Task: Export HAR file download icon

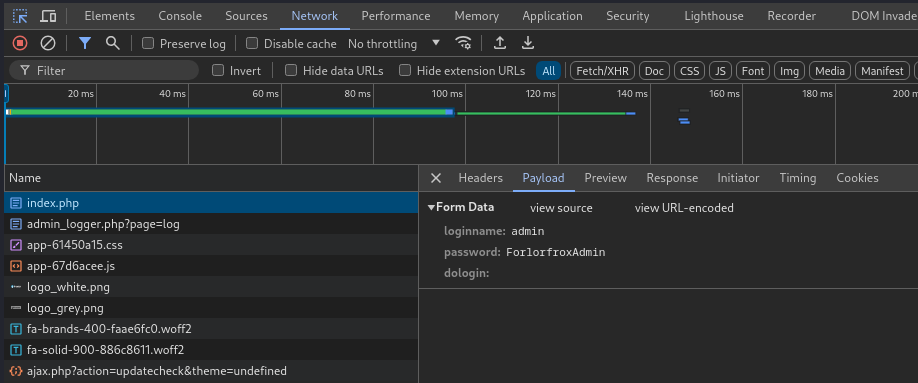Action: tap(527, 43)
